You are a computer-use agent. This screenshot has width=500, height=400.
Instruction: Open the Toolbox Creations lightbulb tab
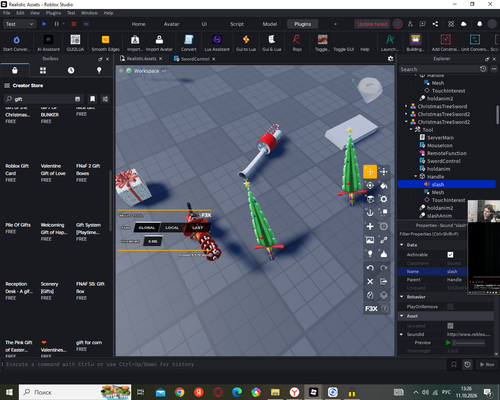click(99, 71)
